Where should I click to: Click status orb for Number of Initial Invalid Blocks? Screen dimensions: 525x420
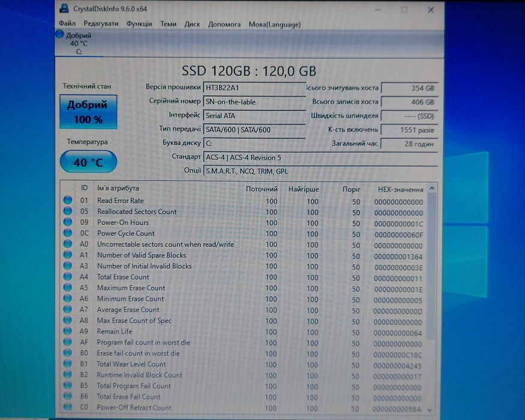point(68,266)
